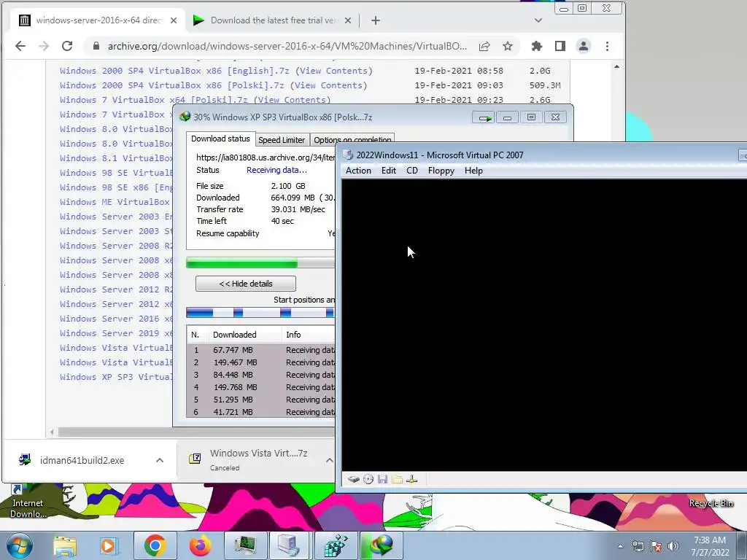Click the IDM download progress bar

coord(260,262)
